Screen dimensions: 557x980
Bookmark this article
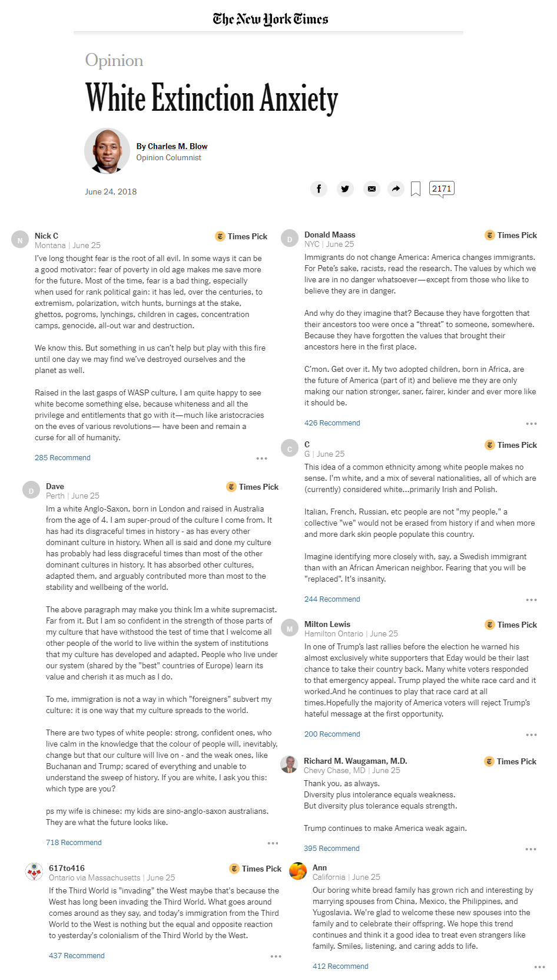(x=416, y=189)
